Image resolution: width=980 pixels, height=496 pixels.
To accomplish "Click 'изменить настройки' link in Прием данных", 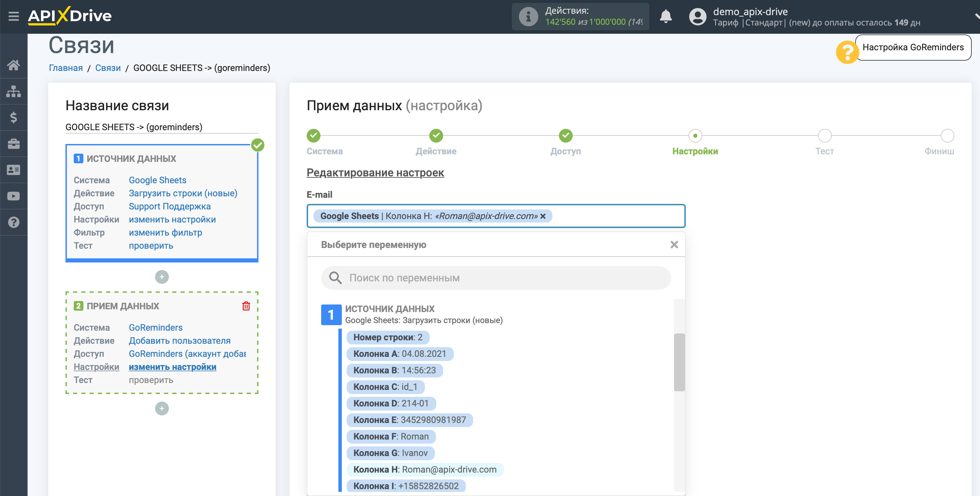I will (172, 367).
